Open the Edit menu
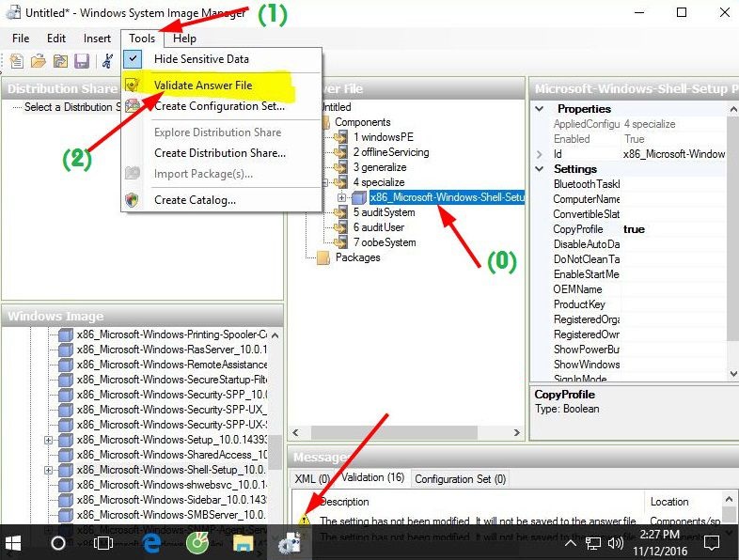 point(56,39)
